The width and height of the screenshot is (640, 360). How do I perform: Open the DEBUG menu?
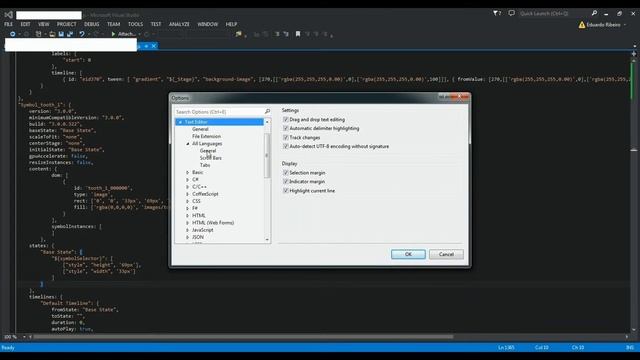(x=92, y=24)
